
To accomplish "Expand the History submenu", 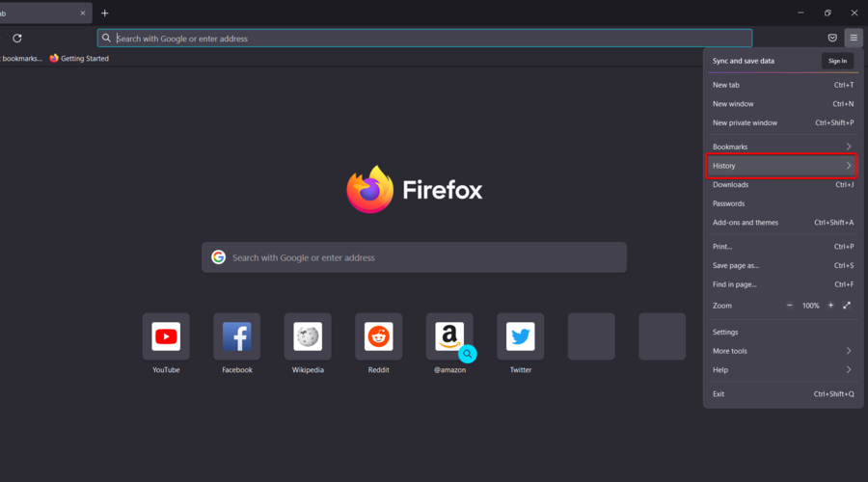I will tap(781, 166).
